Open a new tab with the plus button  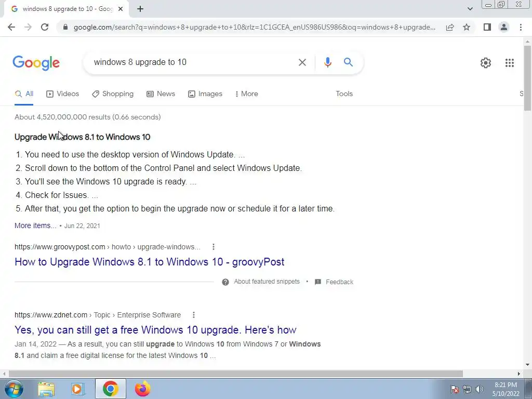pos(140,9)
